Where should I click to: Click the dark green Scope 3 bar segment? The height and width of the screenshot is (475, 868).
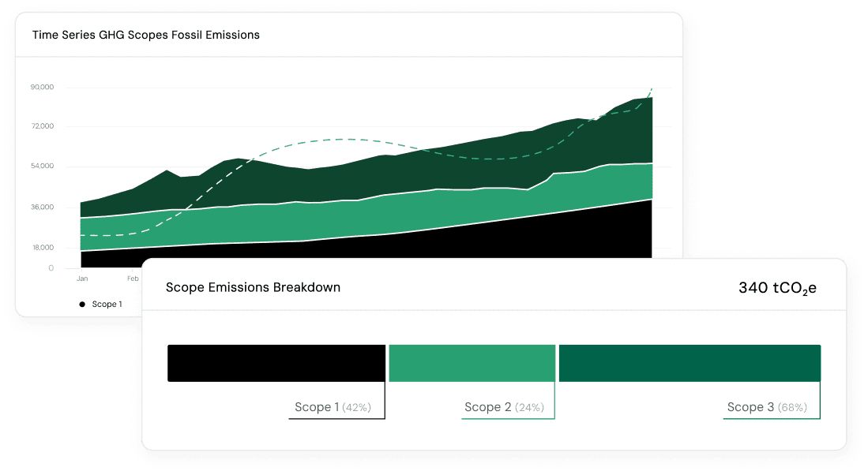[x=690, y=363]
